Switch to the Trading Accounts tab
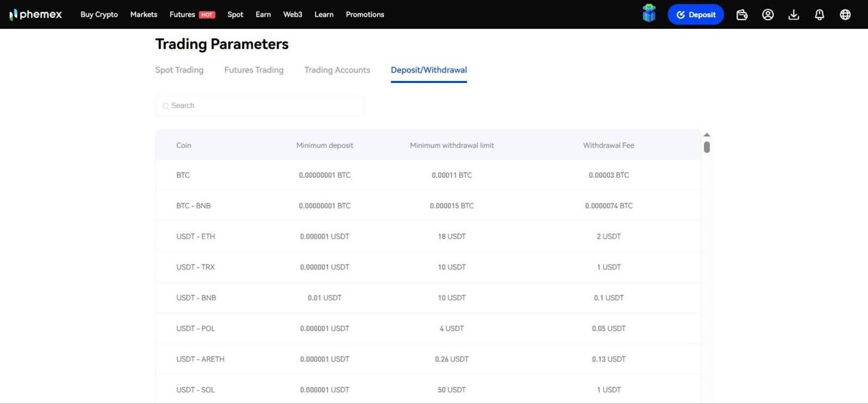This screenshot has height=404, width=868. coord(337,70)
